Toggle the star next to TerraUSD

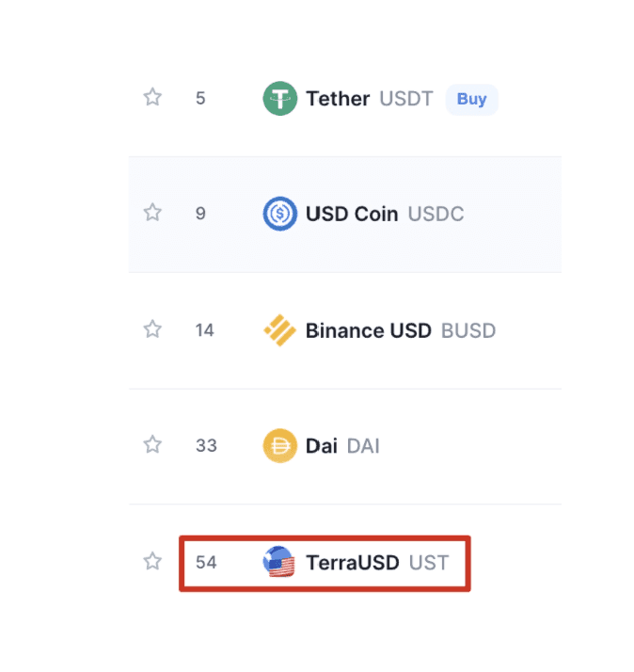152,562
